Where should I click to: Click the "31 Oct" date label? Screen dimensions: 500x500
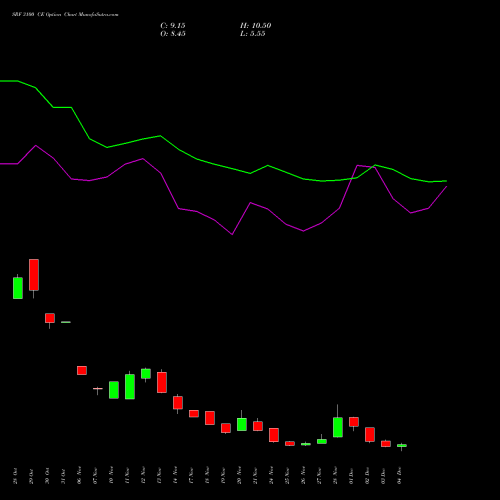point(63,476)
